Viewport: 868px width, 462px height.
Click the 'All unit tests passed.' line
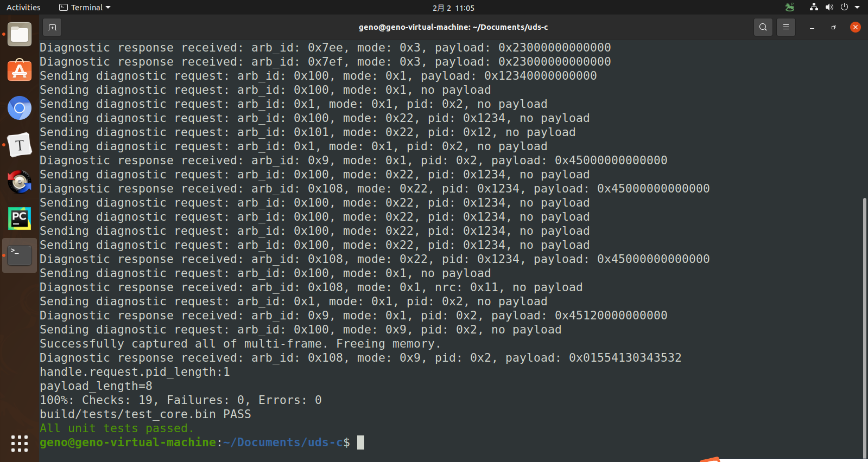pos(116,428)
